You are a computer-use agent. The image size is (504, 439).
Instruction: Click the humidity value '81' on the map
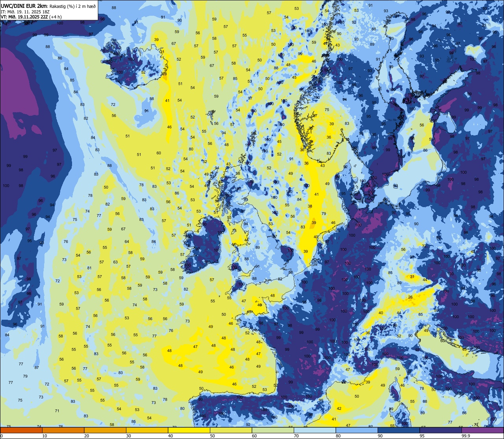(89, 268)
